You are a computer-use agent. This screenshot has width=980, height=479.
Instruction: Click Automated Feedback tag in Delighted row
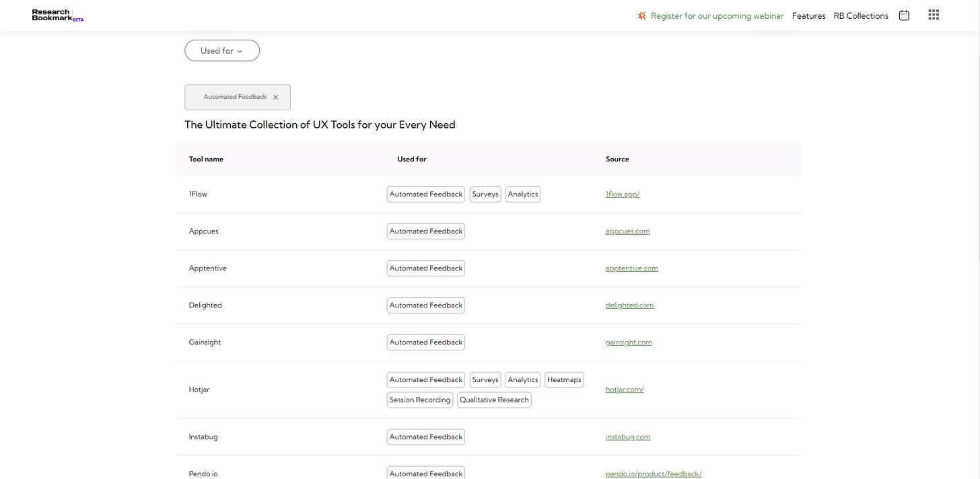[x=426, y=305]
